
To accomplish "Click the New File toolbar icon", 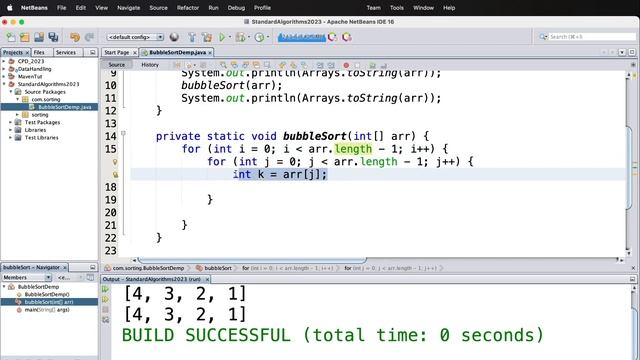I will 11,37.
